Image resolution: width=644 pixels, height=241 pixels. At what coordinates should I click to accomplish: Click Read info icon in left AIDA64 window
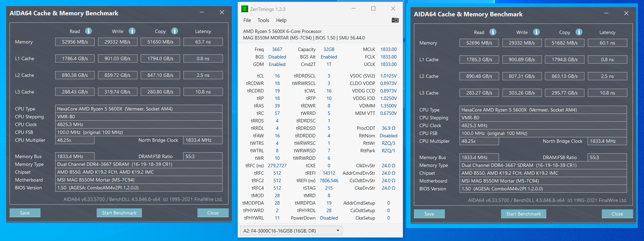click(88, 31)
